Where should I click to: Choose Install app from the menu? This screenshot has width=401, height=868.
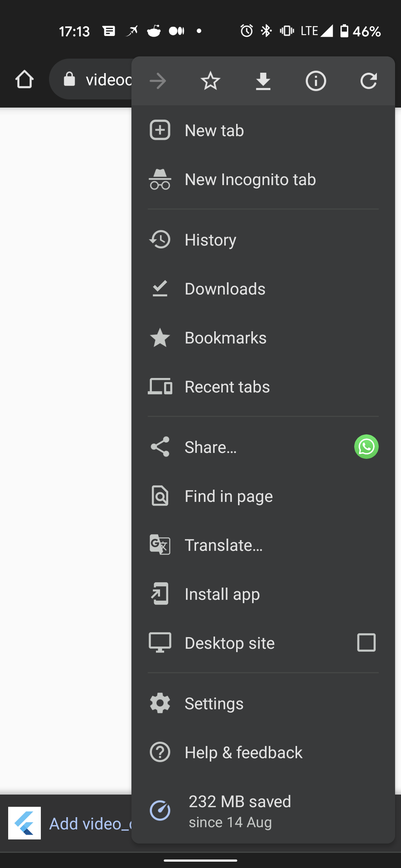point(222,594)
